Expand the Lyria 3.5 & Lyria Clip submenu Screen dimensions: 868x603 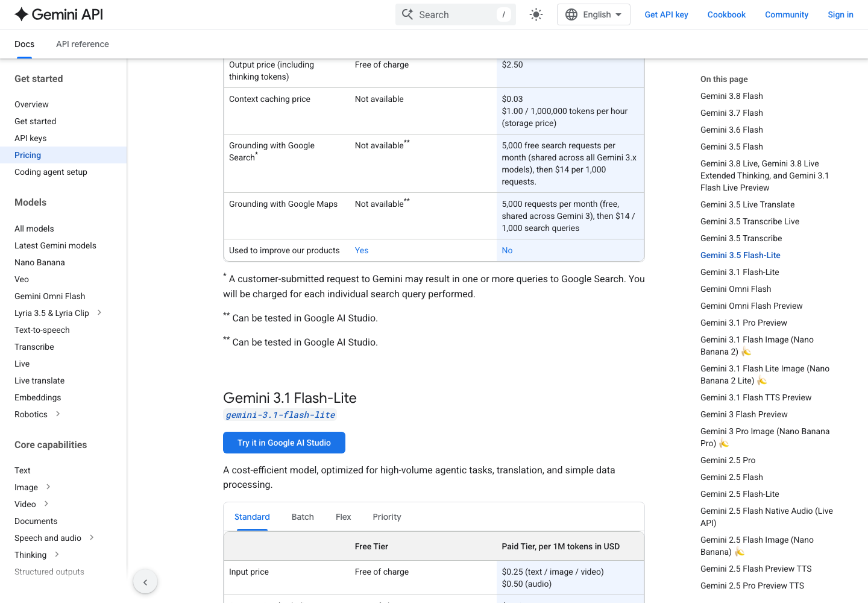click(99, 312)
